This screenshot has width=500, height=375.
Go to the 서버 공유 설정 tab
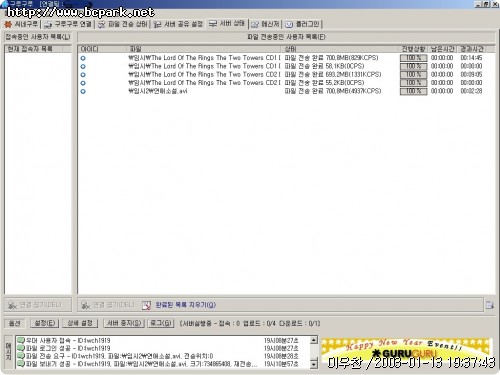point(178,24)
